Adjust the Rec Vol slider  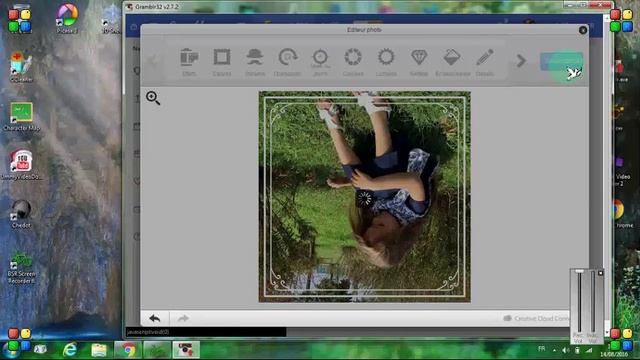[579, 301]
